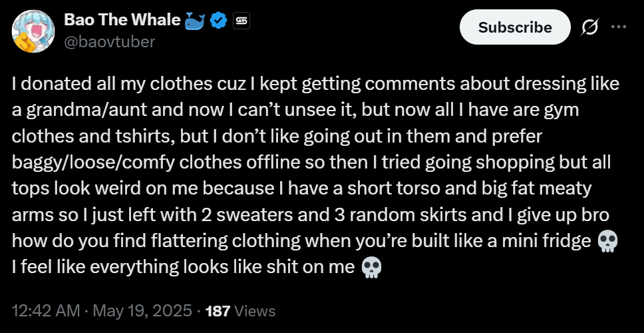
Task: Click the 12:42 AM timestamp
Action: [x=46, y=311]
